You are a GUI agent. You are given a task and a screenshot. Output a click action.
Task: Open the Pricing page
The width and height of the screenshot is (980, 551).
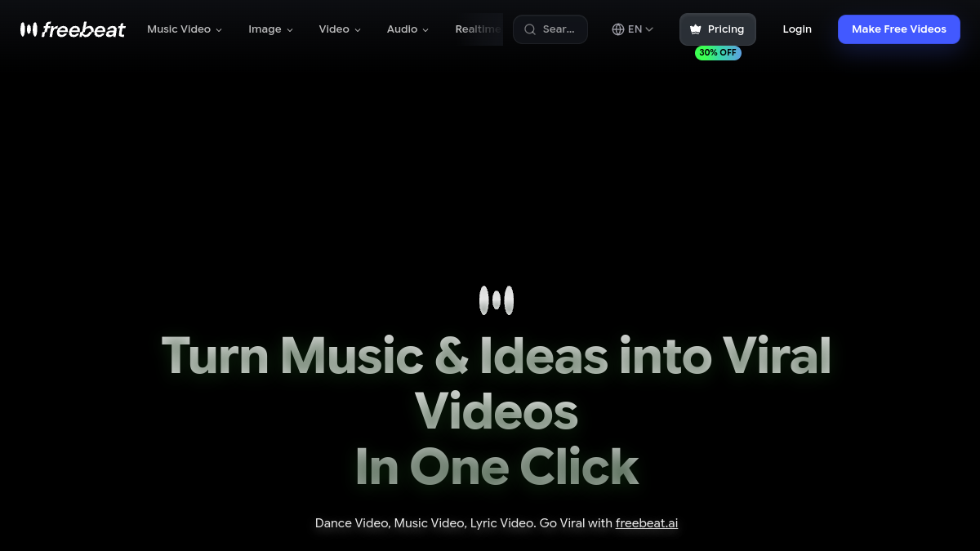click(718, 29)
